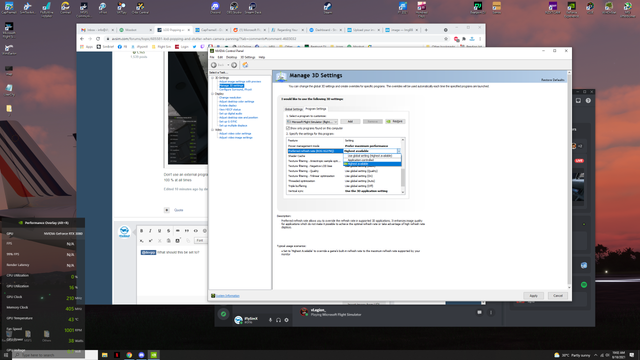640x360 pixels.
Task: Switch to the Program Settings tab
Action: (316, 109)
